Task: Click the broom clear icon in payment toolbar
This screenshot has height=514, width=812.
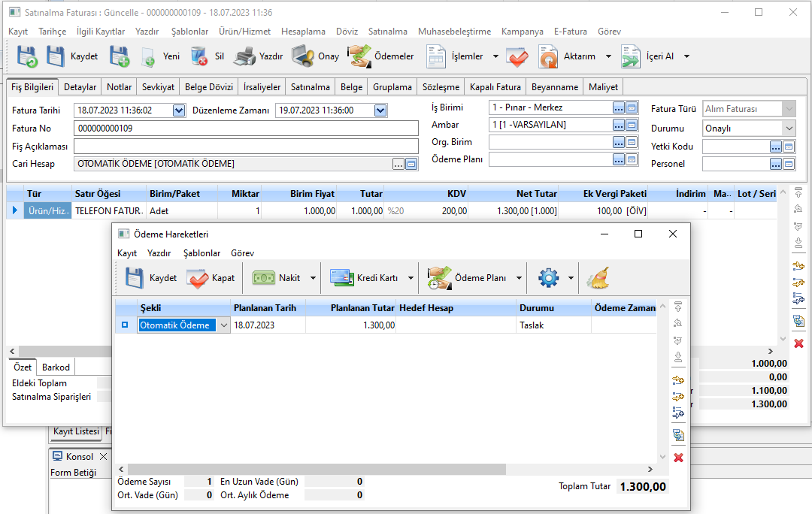Action: tap(598, 278)
